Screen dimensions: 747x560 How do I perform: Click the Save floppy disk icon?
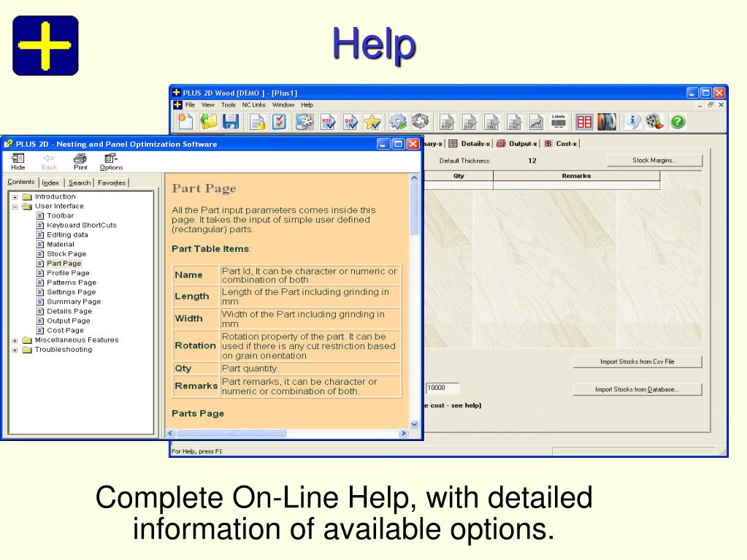pos(231,122)
